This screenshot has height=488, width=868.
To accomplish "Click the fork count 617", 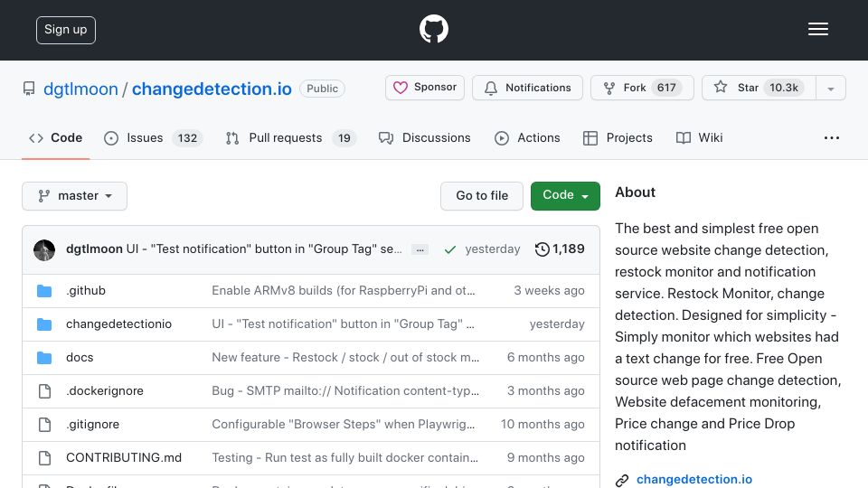I will (666, 88).
